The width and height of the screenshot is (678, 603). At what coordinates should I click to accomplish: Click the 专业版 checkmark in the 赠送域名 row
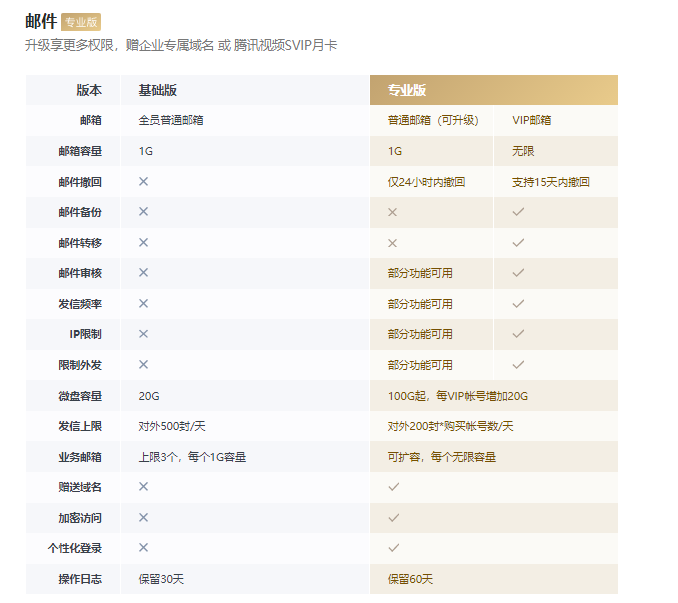pyautogui.click(x=394, y=486)
